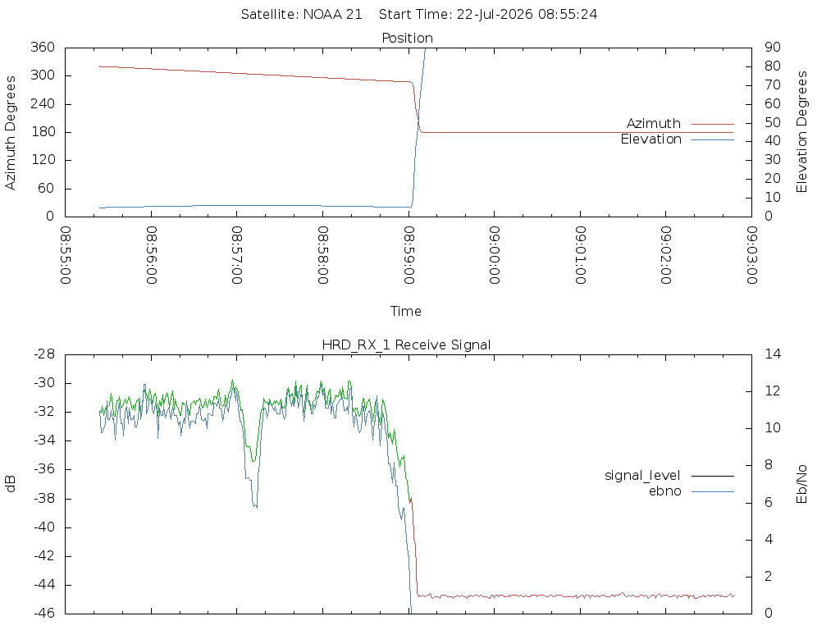840x630 pixels.
Task: Click the red Azimuth legend line sample
Action: pyautogui.click(x=713, y=125)
